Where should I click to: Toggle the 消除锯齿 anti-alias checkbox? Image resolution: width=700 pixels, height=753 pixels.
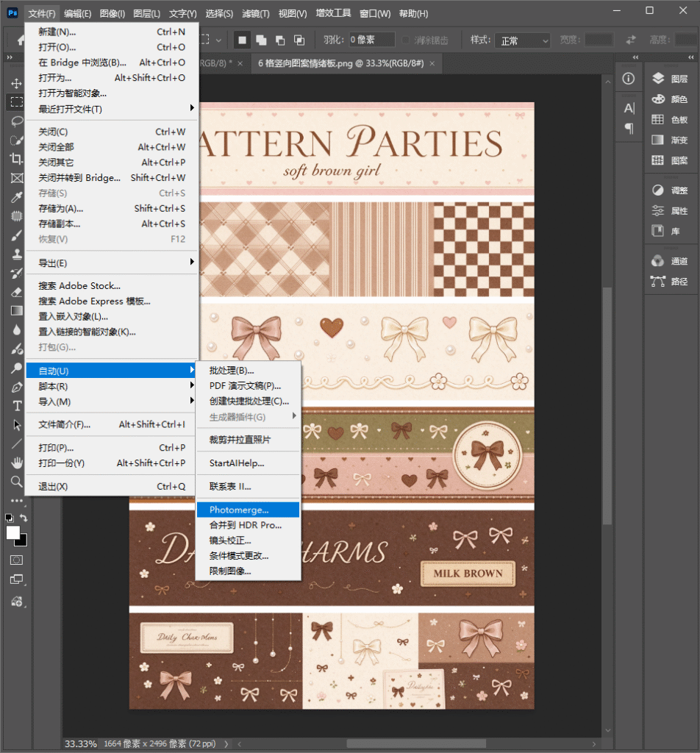tap(406, 40)
